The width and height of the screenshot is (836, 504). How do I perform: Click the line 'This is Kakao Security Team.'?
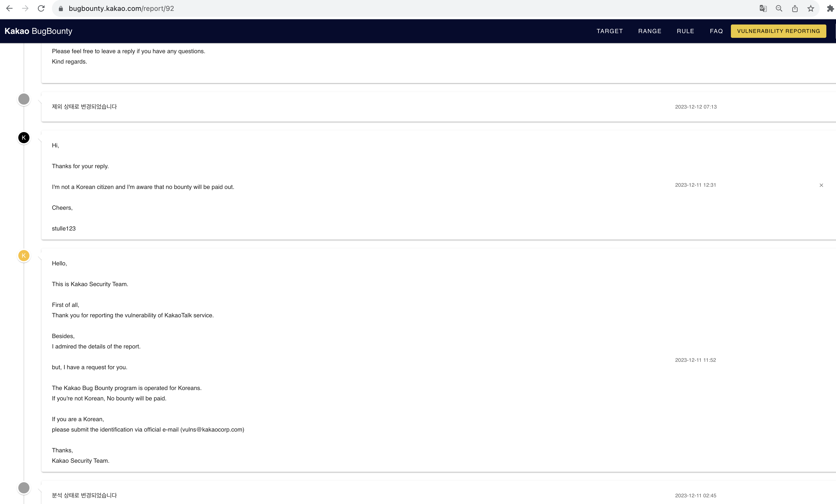pyautogui.click(x=90, y=284)
